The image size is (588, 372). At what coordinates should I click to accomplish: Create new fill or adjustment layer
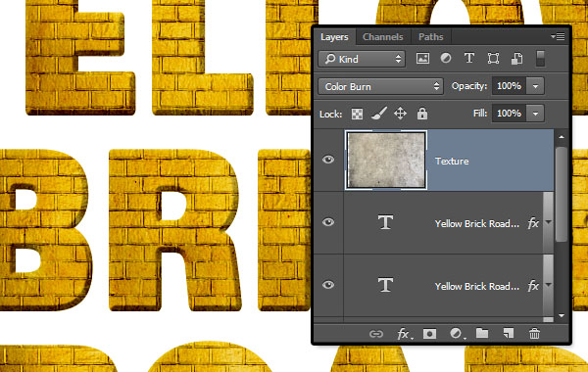(457, 334)
